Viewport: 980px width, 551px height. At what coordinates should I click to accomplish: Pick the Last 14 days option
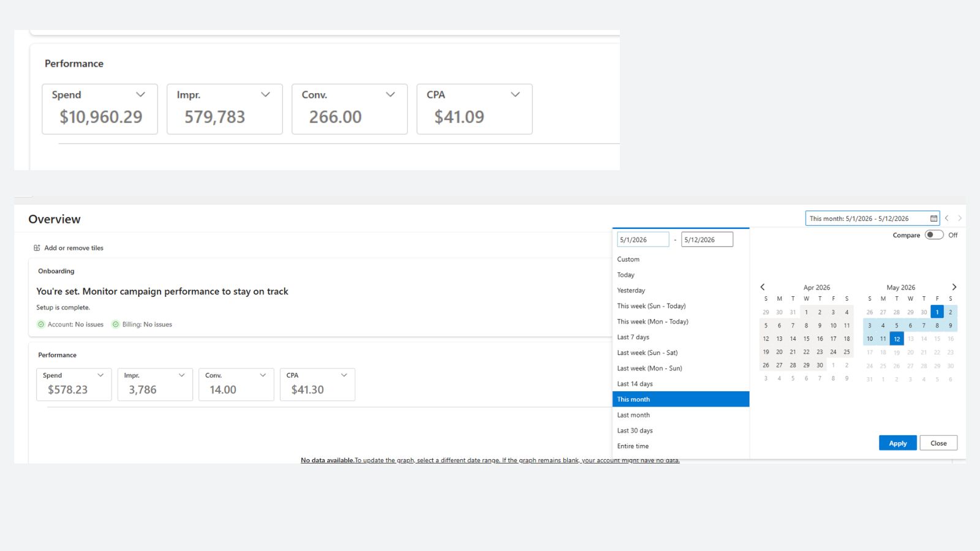(x=680, y=384)
